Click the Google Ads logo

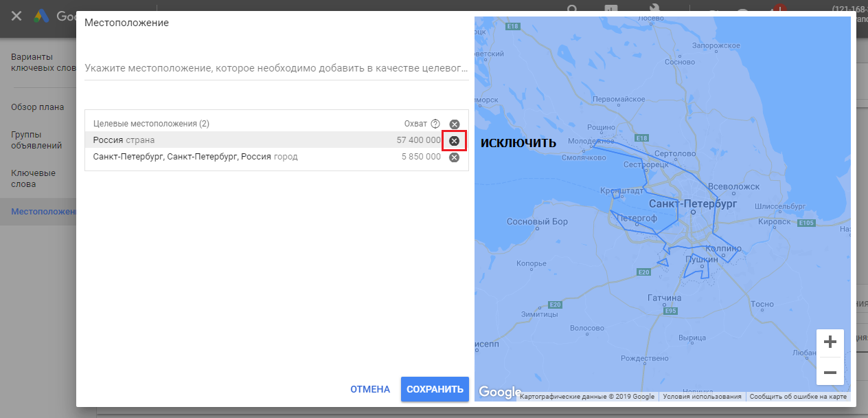tap(42, 16)
